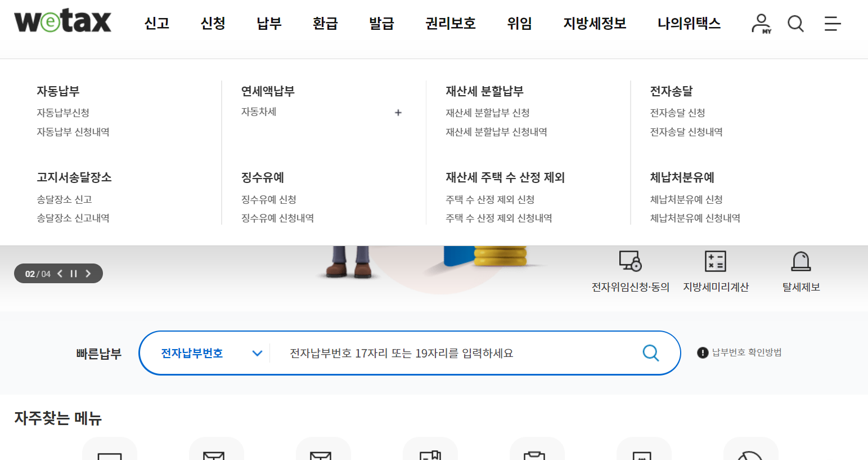Go to previous banner slide
Image resolution: width=868 pixels, height=460 pixels.
pyautogui.click(x=60, y=274)
